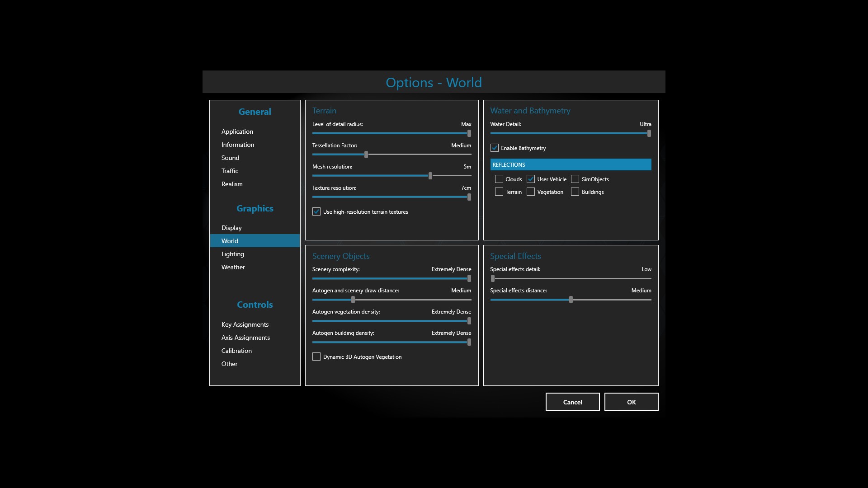Viewport: 868px width, 488px height.
Task: Check the Terrain reflections box
Action: (499, 192)
